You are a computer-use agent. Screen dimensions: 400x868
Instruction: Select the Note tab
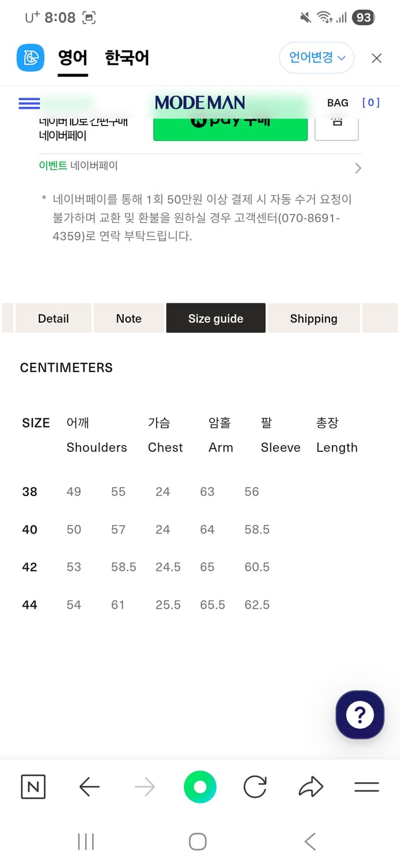[x=128, y=318]
